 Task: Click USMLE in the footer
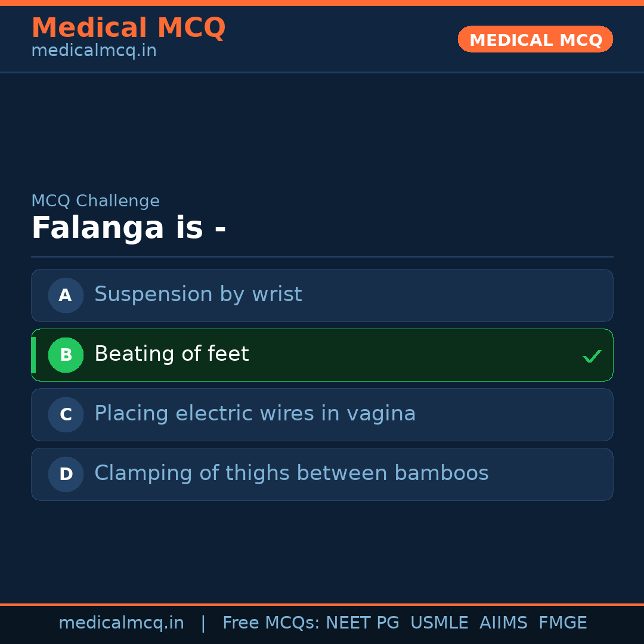coord(439,623)
